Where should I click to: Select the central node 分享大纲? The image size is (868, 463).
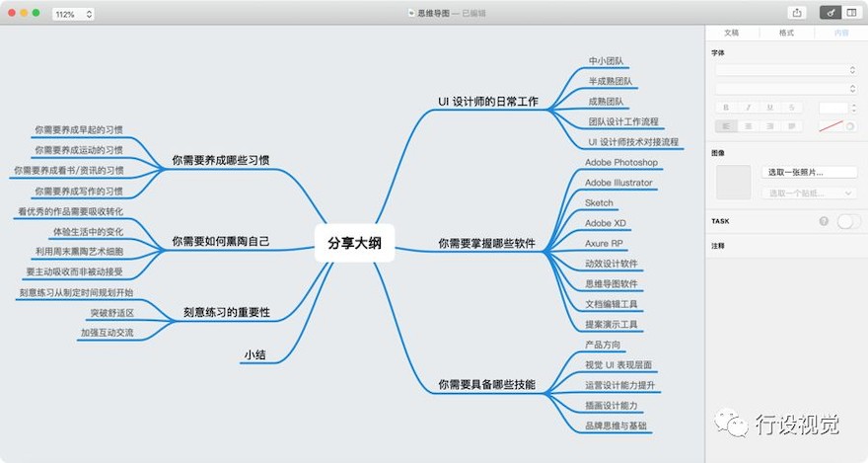(354, 243)
